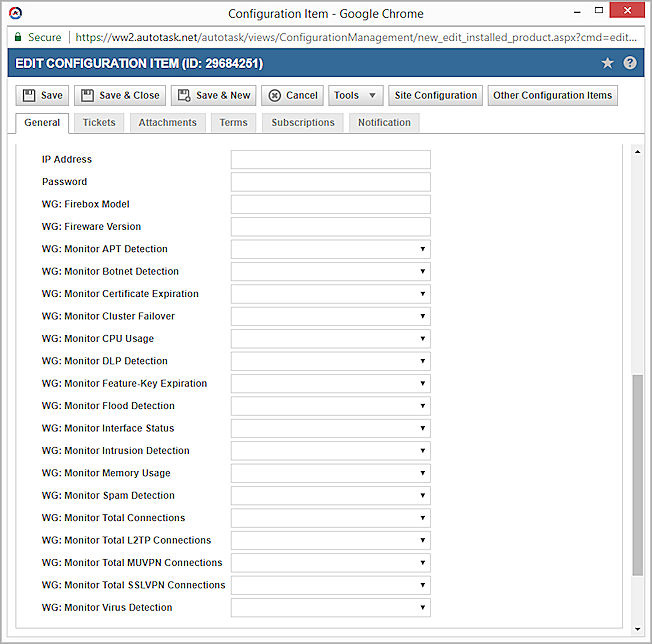652x644 pixels.
Task: Expand WG: Monitor Virus Detection dropdown
Action: tap(331, 608)
